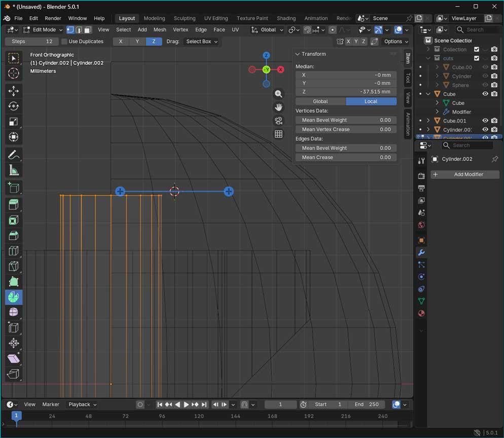Toggle camera view icon in viewport

[x=278, y=121]
